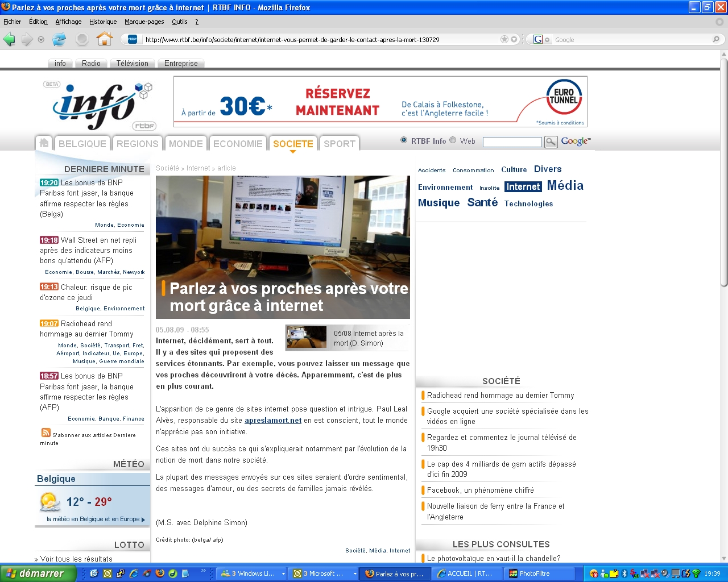Click the vertical scrollbar thumb
This screenshot has height=582, width=728.
pyautogui.click(x=723, y=173)
